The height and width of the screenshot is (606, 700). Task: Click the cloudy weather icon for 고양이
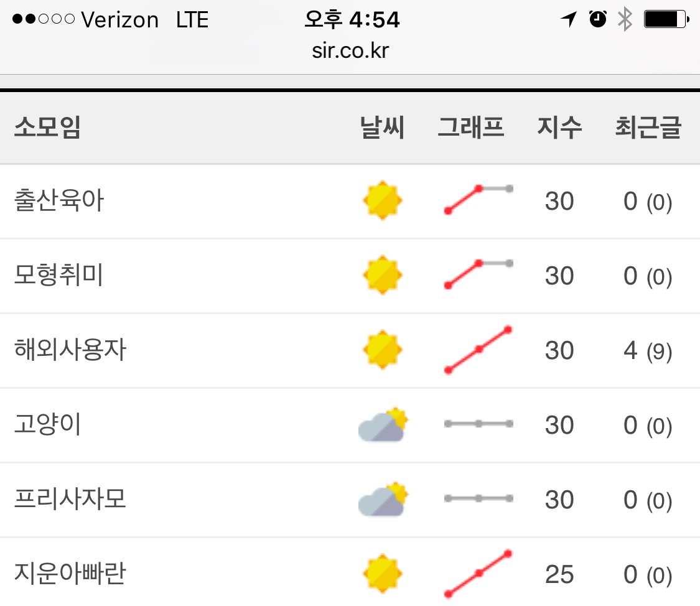383,425
